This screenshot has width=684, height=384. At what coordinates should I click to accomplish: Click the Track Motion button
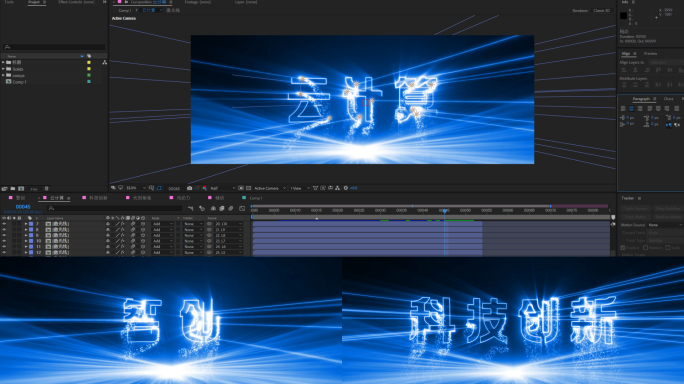(x=636, y=217)
